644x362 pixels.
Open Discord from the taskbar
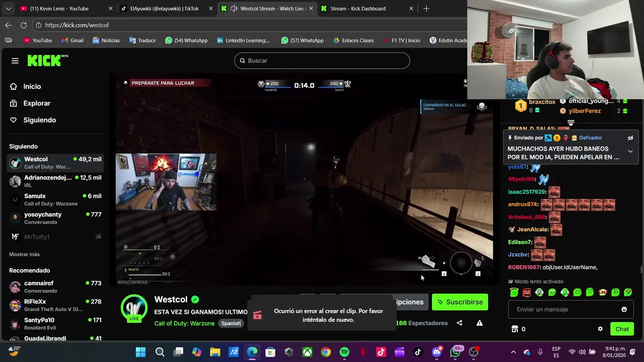pyautogui.click(x=437, y=352)
